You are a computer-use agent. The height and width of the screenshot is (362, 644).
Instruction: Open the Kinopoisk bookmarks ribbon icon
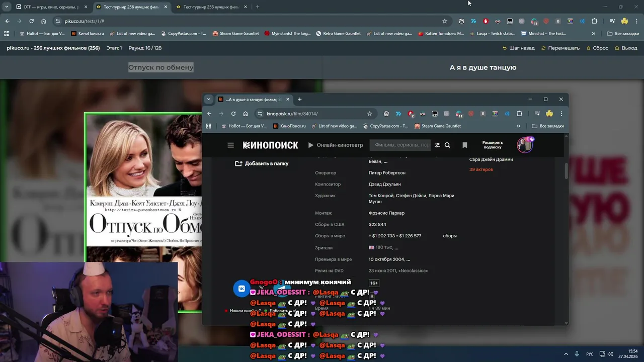[x=465, y=145]
